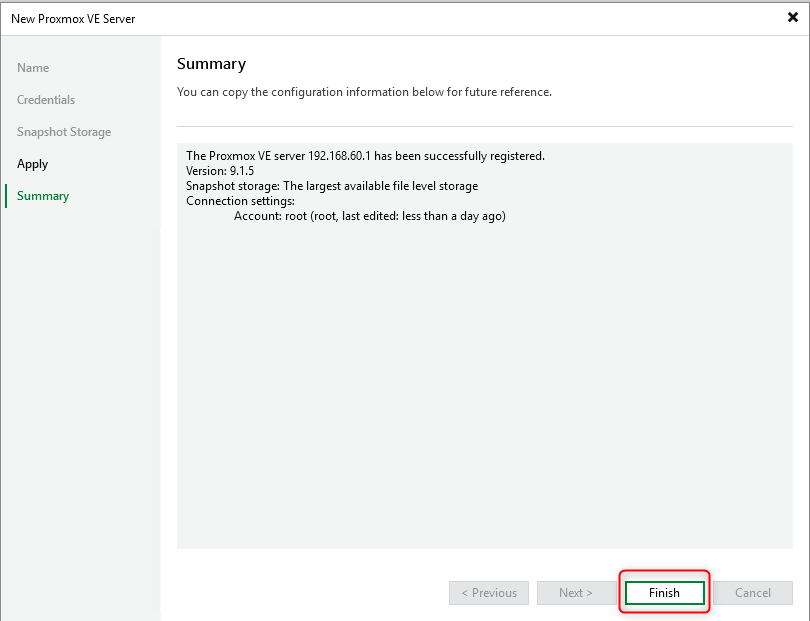The height and width of the screenshot is (621, 810).
Task: Click the disabled Next button
Action: click(576, 592)
